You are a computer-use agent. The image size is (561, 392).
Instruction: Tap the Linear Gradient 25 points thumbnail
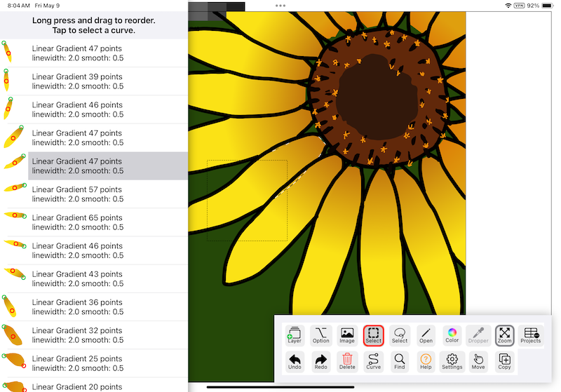coord(14,360)
